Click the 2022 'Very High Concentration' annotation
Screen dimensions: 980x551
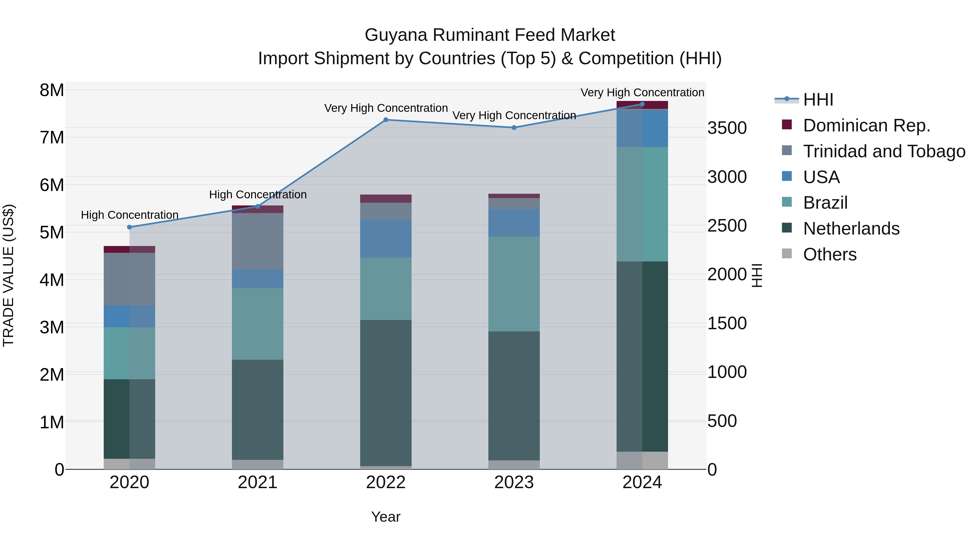coord(386,108)
